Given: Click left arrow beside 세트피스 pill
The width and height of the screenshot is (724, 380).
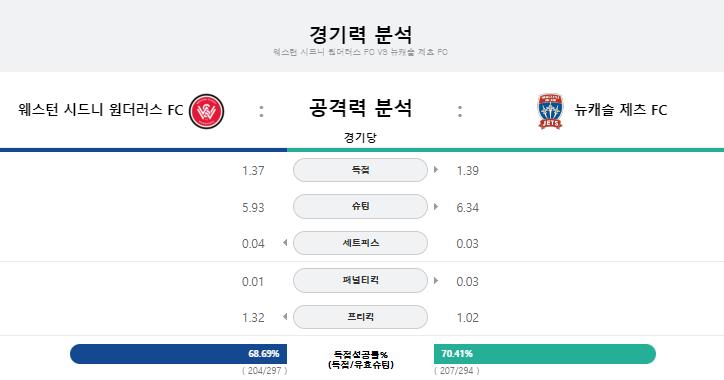Looking at the screenshot, I should 285,243.
